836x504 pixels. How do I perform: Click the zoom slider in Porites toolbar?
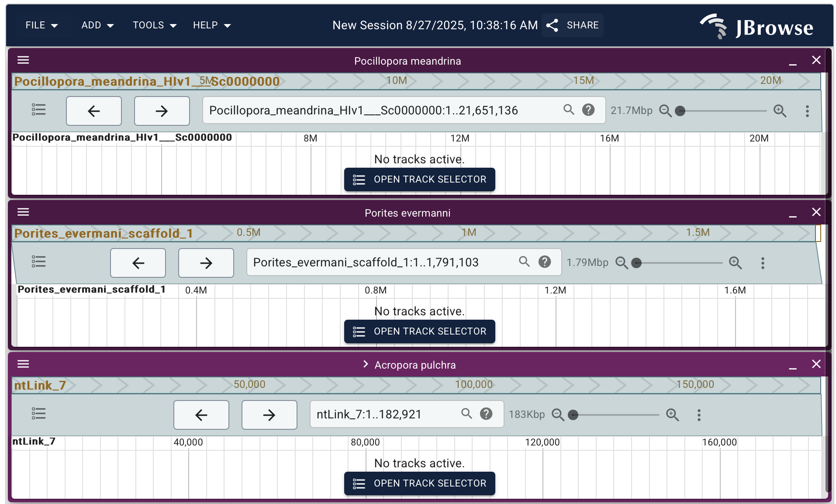679,263
